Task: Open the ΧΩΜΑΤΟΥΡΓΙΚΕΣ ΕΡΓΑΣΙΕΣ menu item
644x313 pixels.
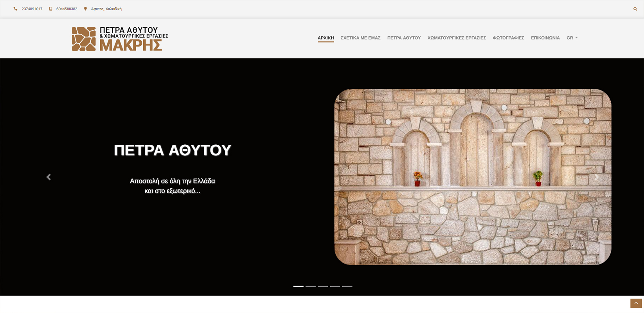Action: click(457, 38)
